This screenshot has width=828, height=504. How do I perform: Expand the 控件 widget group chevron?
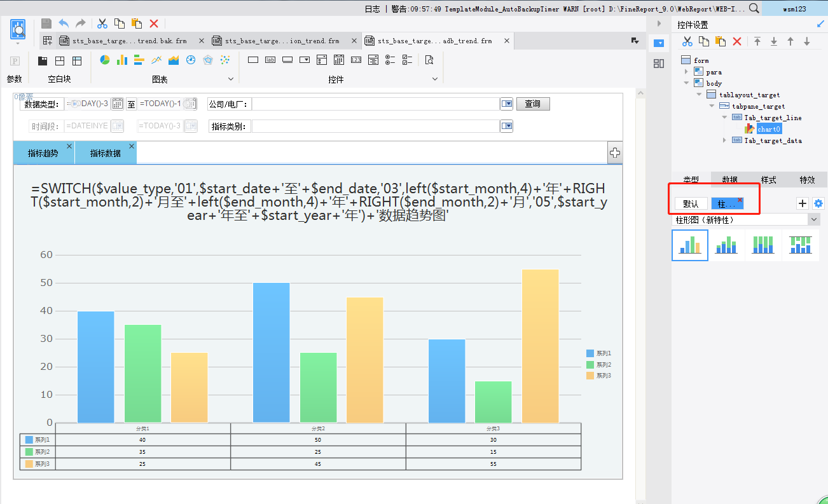pos(436,79)
